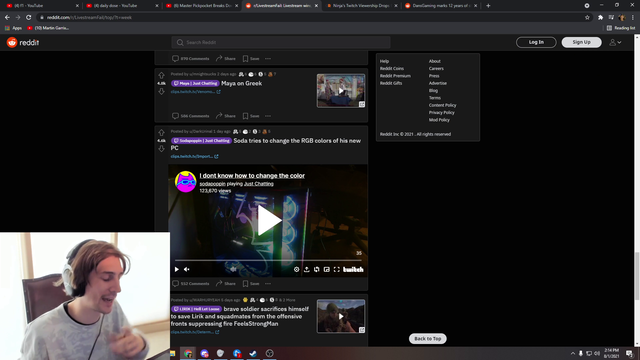
Task: Open Discord from the Windows taskbar
Action: pyautogui.click(x=204, y=353)
